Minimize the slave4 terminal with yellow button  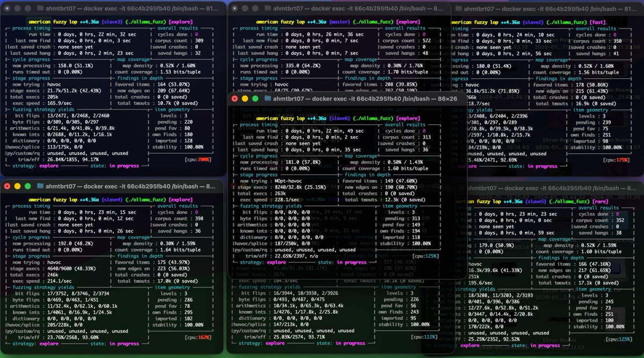(18, 186)
